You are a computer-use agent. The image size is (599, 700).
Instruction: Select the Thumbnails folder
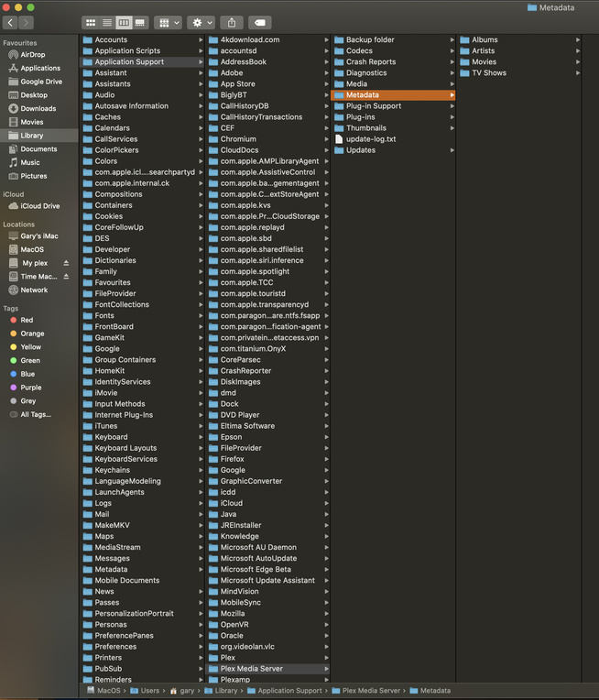394,128
